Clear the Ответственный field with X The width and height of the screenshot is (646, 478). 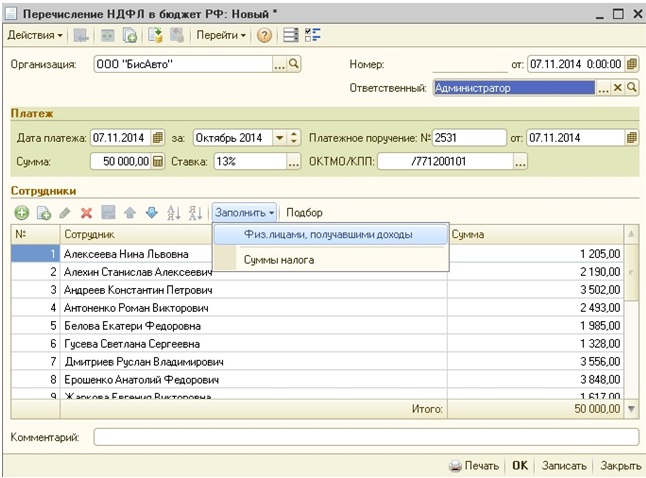point(617,88)
